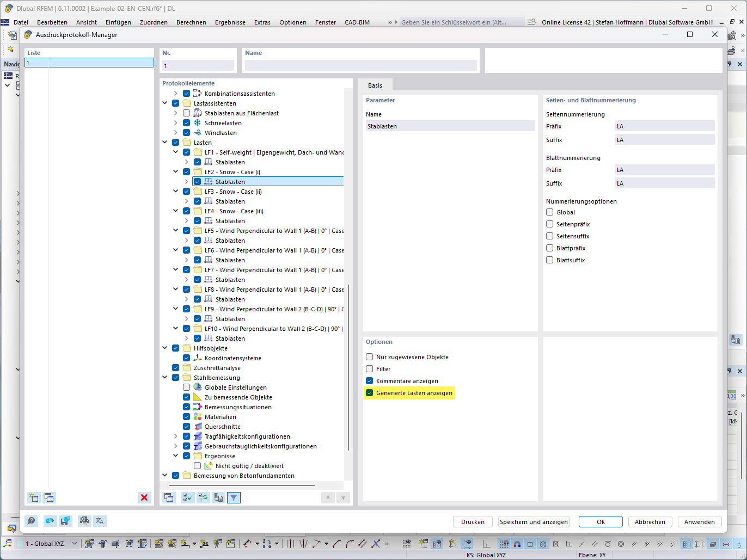Screen dimensions: 747x560
Task: Expand the Schneelasten entry
Action: tap(175, 122)
